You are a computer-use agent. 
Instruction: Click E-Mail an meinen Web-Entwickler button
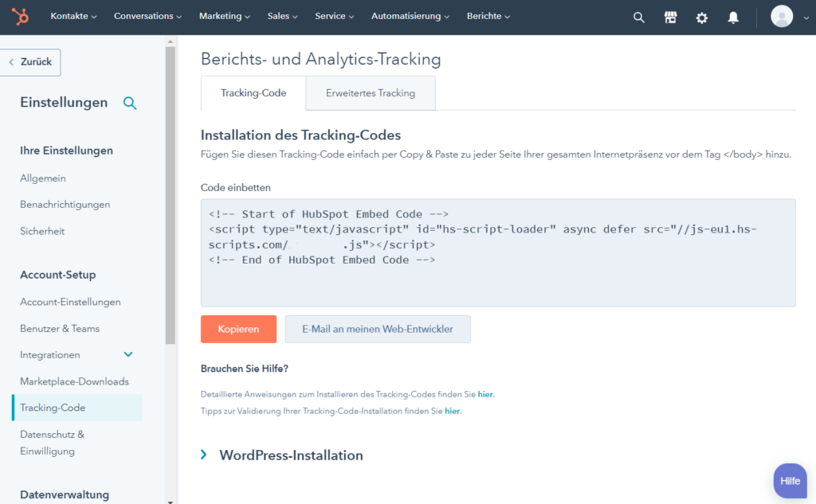coord(378,330)
